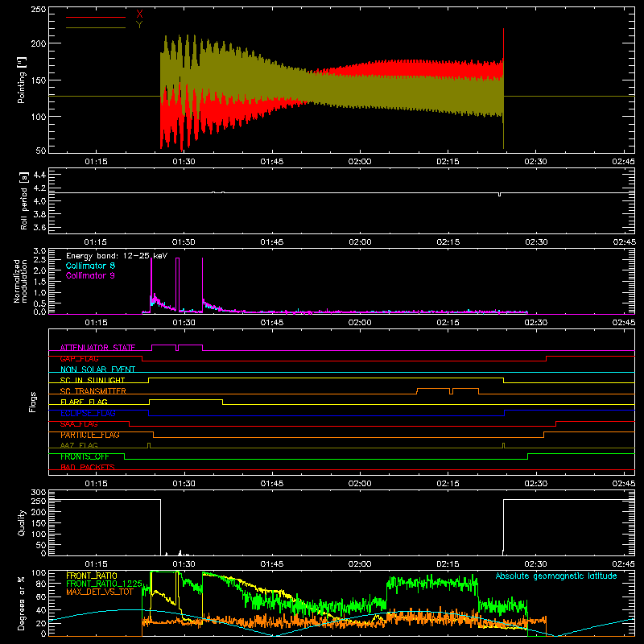
Task: Click the 01:30 tick label under Pointing plot
Action: [184, 162]
